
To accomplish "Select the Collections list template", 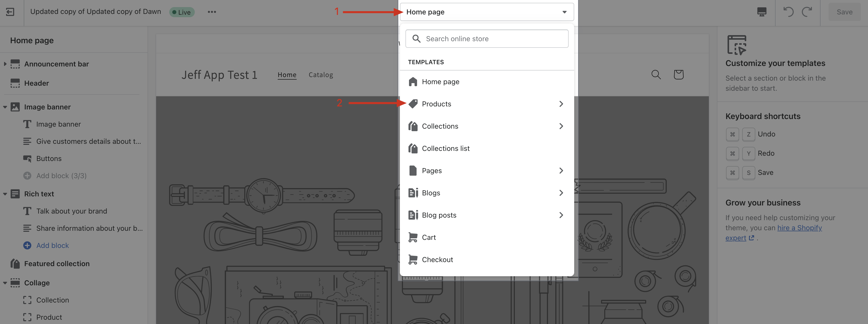I will pyautogui.click(x=487, y=148).
